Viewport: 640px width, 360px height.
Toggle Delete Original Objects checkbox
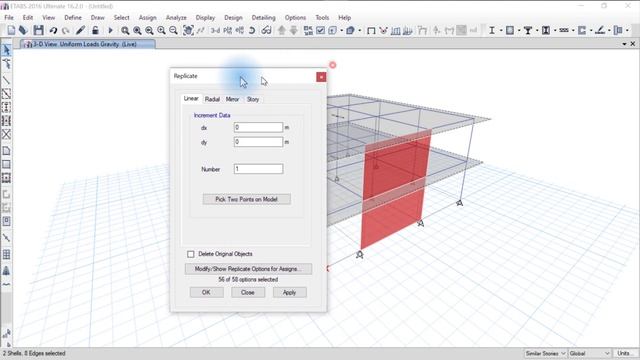pos(191,254)
